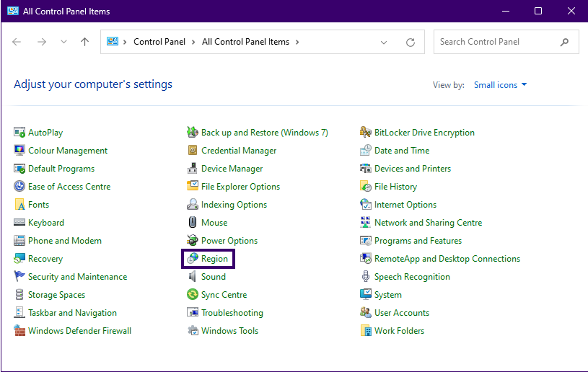Expand chevron before Control Panel breadcrumb
Image resolution: width=588 pixels, height=372 pixels.
125,42
